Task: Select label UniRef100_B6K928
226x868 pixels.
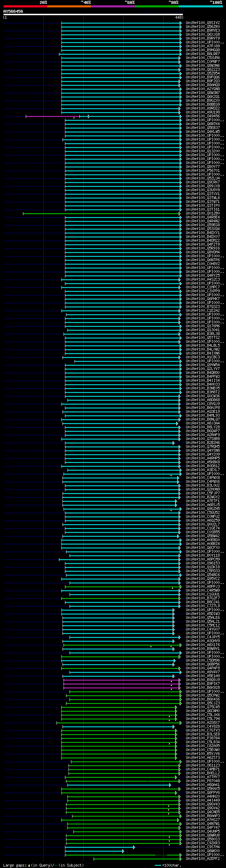Action: (203, 687)
